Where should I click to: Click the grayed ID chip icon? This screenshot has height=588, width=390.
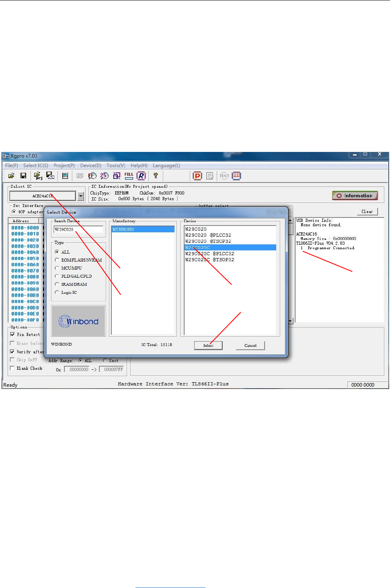pyautogui.click(x=80, y=176)
